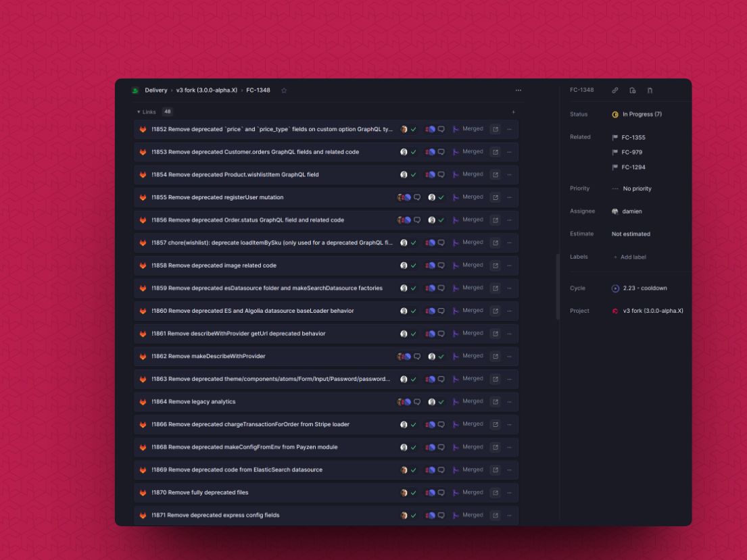The width and height of the screenshot is (747, 560).
Task: Copy issue link icon in sidebar header
Action: click(615, 90)
